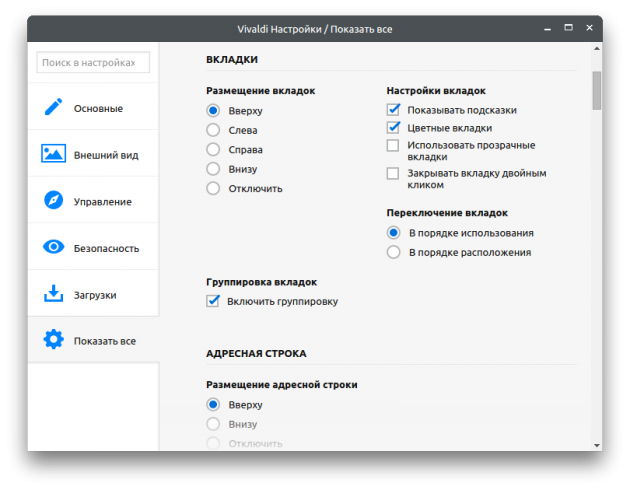Viewport: 630px width, 490px height.
Task: Select the Показать все section label
Action: (x=104, y=341)
